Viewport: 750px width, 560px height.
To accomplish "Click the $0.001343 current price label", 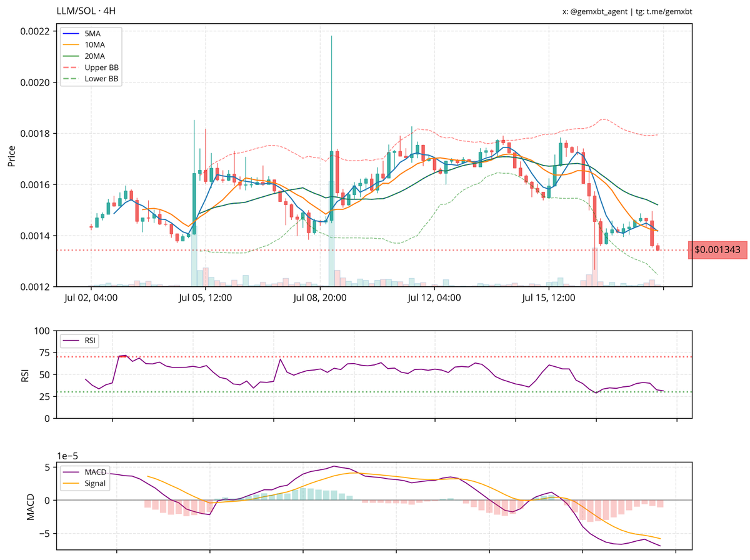I will click(717, 250).
